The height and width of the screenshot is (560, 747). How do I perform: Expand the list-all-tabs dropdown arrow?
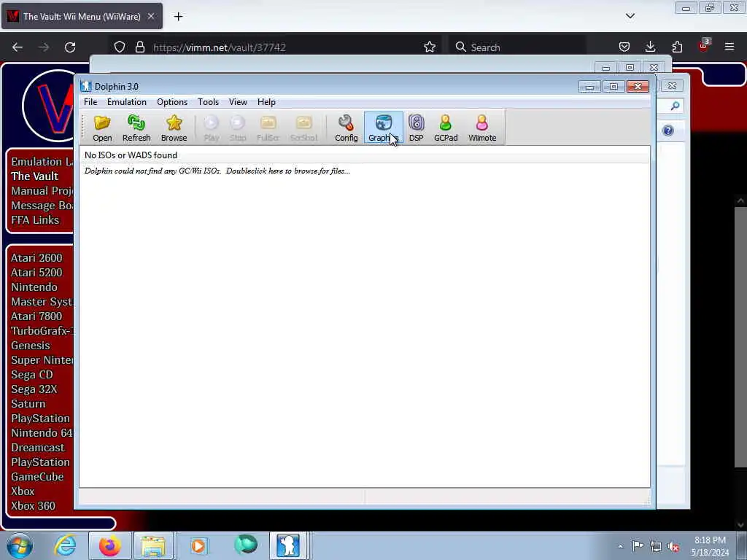[630, 16]
